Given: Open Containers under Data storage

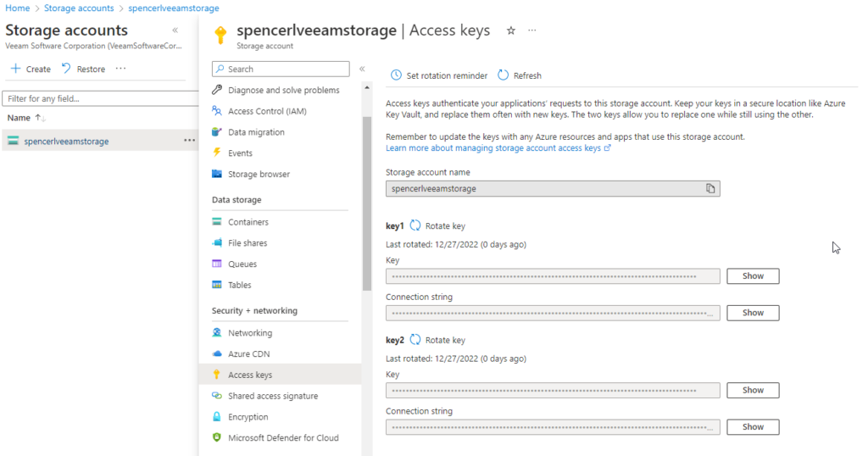Looking at the screenshot, I should 248,222.
